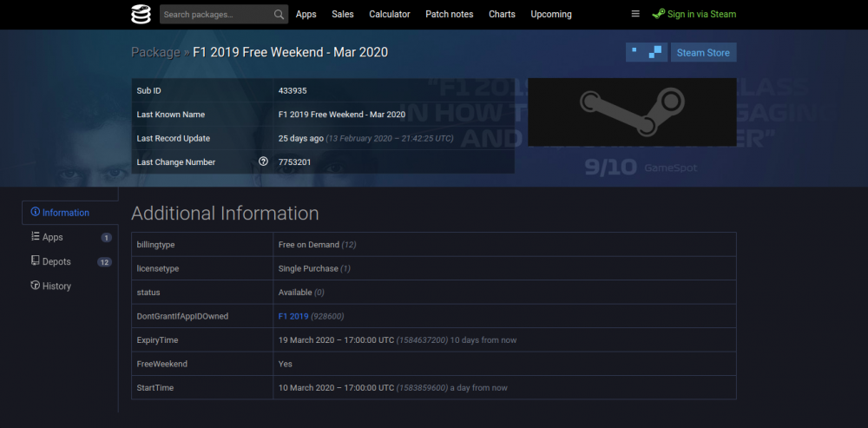Screen dimensions: 868x428
Task: Click the Steam logo beside Sign in
Action: [x=659, y=15]
